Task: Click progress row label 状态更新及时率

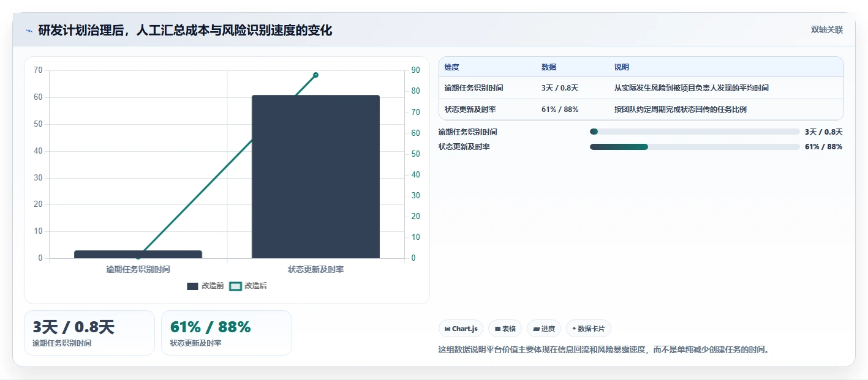Action: click(x=464, y=147)
